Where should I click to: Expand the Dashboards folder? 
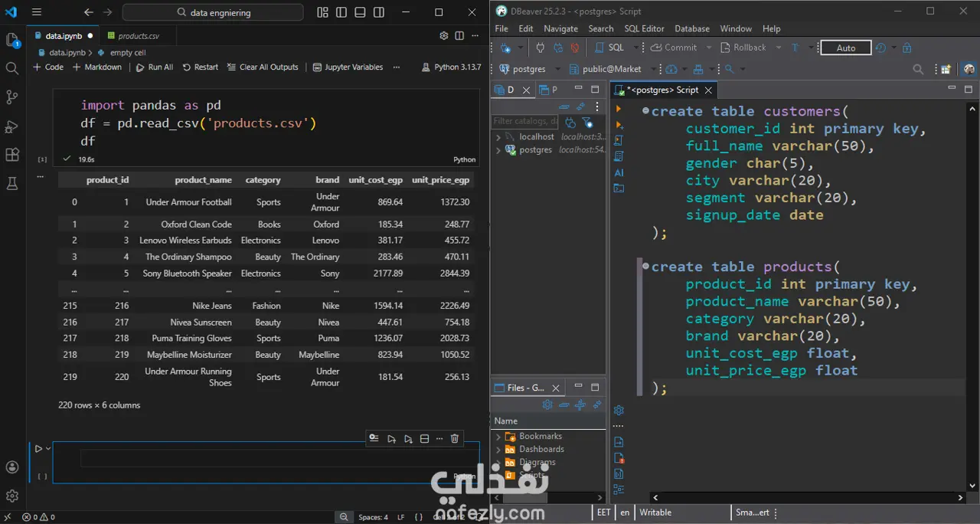pyautogui.click(x=498, y=450)
